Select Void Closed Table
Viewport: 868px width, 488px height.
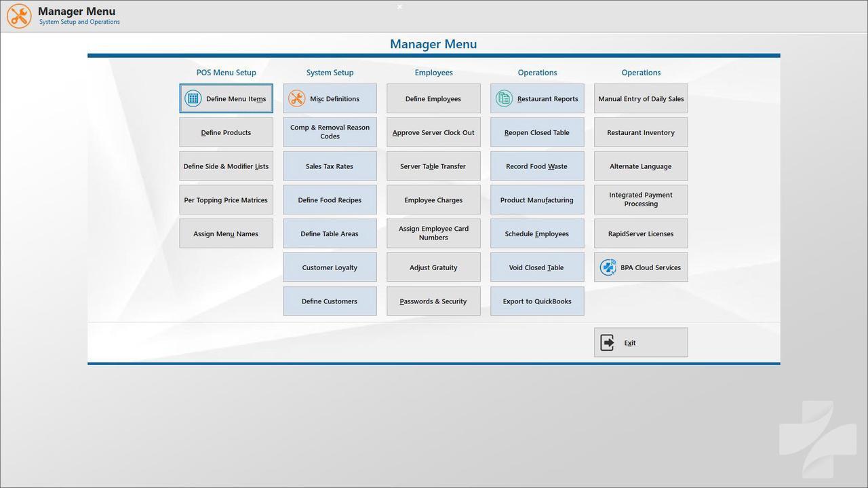[x=538, y=267]
